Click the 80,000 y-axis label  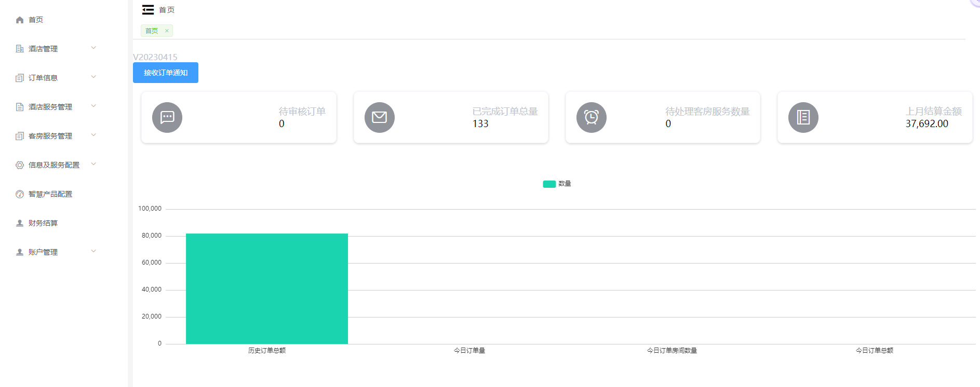[152, 236]
